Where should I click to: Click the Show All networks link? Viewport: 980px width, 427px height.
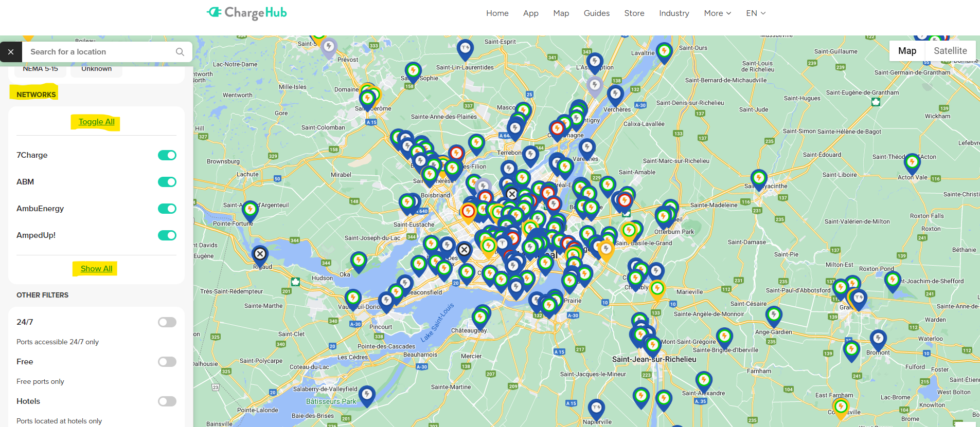tap(96, 269)
